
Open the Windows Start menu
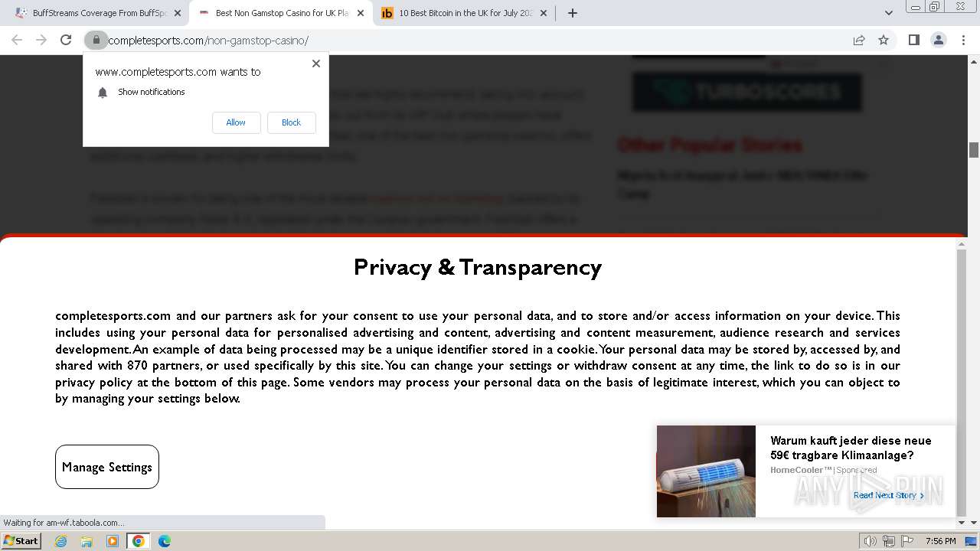coord(21,541)
